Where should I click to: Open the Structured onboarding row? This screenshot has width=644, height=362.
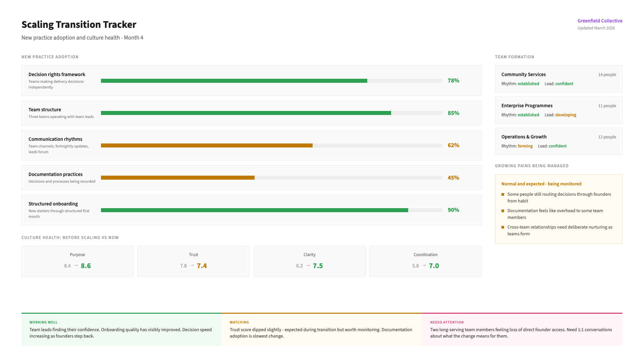pyautogui.click(x=251, y=210)
